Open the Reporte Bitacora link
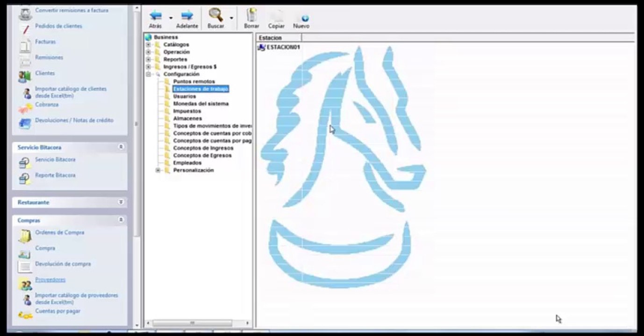This screenshot has height=336, width=644. (x=55, y=175)
